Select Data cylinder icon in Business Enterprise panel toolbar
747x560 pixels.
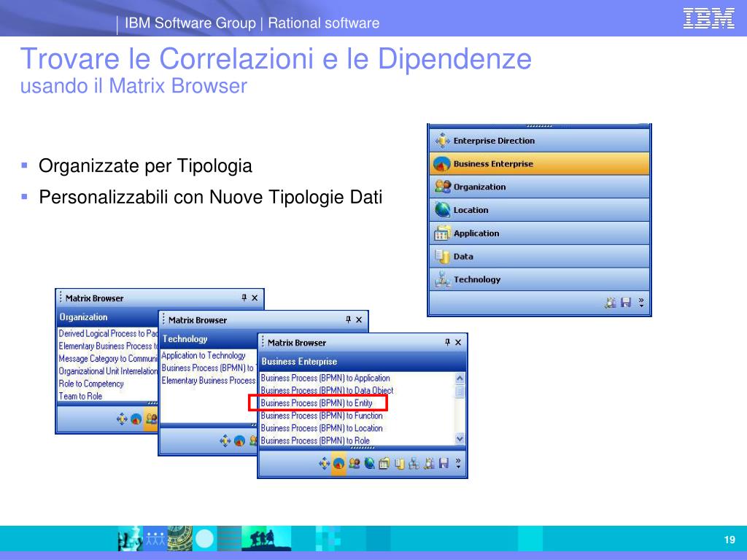coord(399,463)
